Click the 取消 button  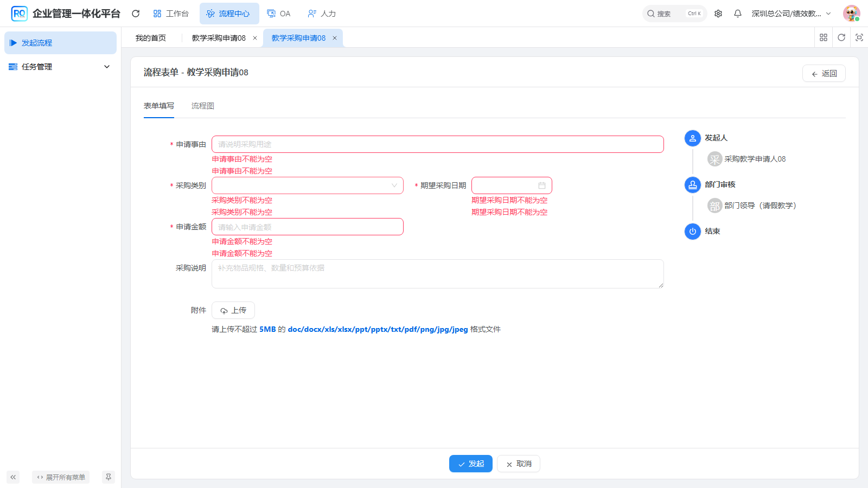(x=519, y=464)
